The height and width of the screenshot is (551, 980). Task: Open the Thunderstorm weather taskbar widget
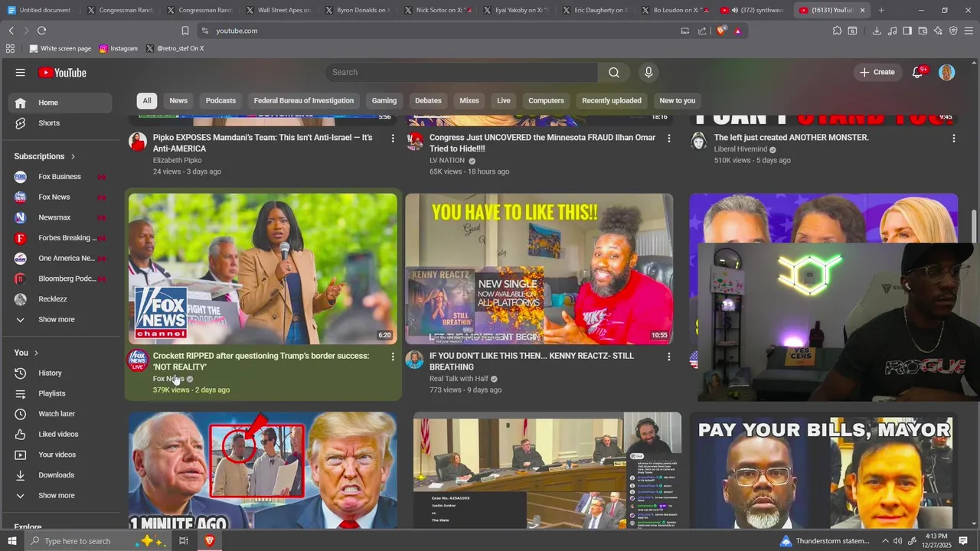click(825, 541)
